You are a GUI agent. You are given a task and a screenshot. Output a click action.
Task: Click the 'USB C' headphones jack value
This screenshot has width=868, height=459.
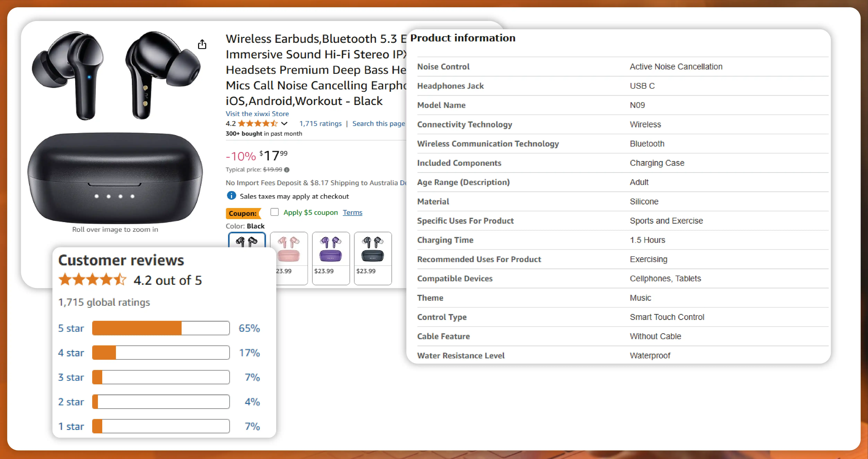(x=642, y=86)
